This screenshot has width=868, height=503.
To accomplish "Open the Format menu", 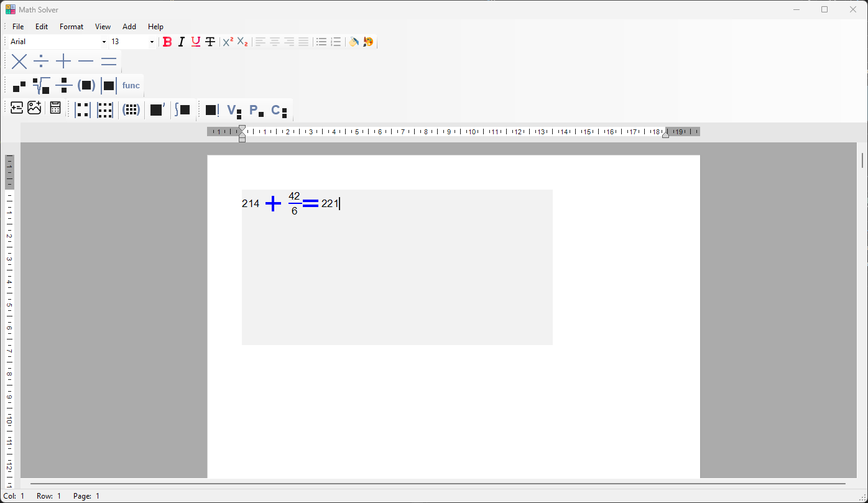I will click(72, 27).
